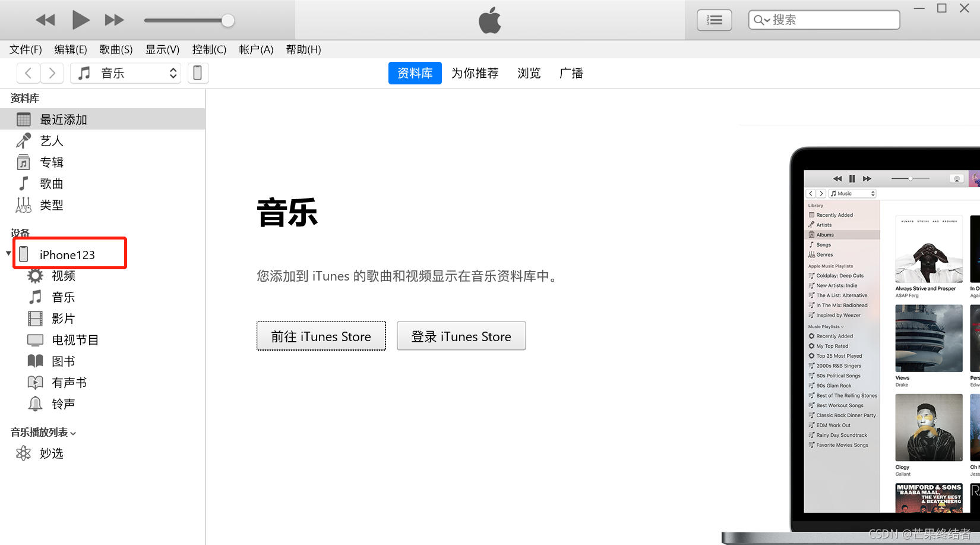The image size is (980, 545).
Task: Adjust the volume slider knob
Action: pyautogui.click(x=227, y=20)
